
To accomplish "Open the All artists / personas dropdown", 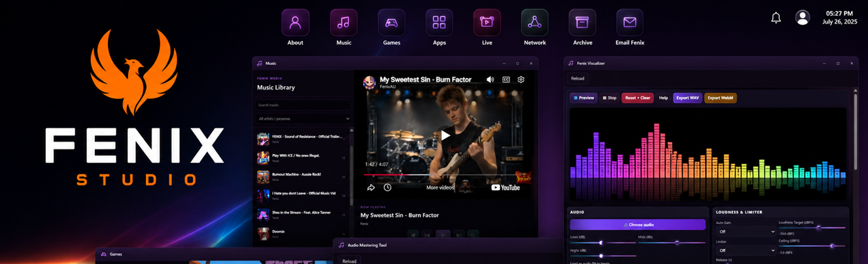I will pyautogui.click(x=304, y=119).
